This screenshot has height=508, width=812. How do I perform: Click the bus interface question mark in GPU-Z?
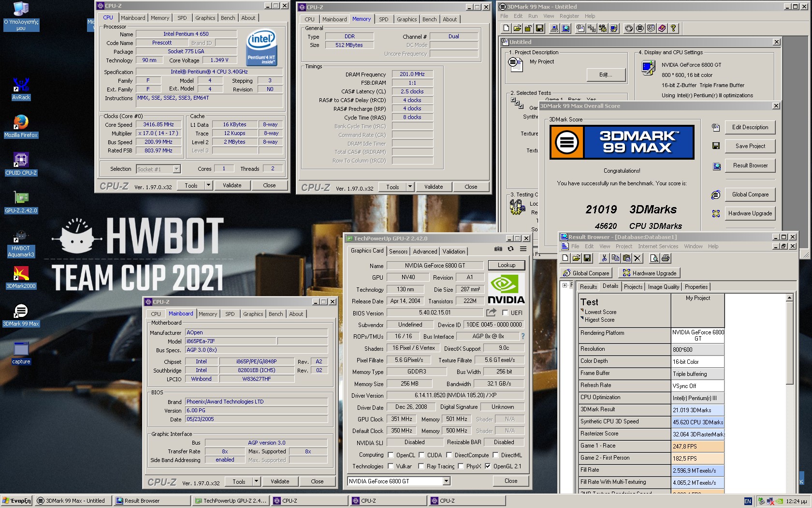(x=522, y=336)
